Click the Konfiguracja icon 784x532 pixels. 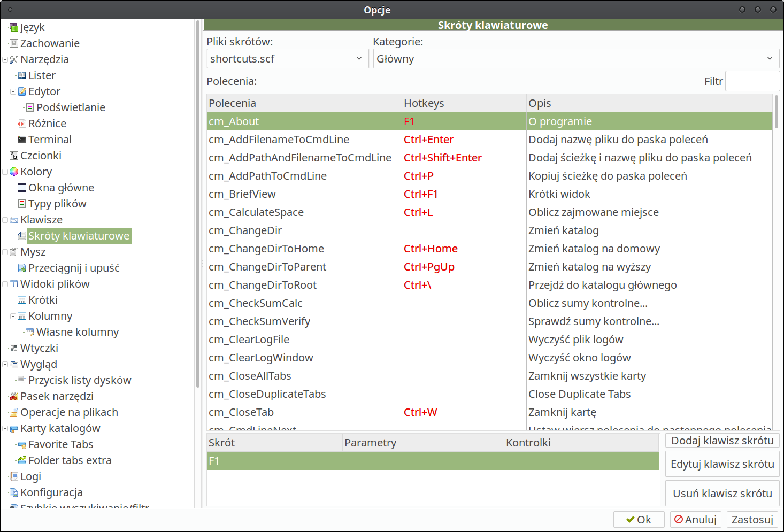[x=14, y=492]
